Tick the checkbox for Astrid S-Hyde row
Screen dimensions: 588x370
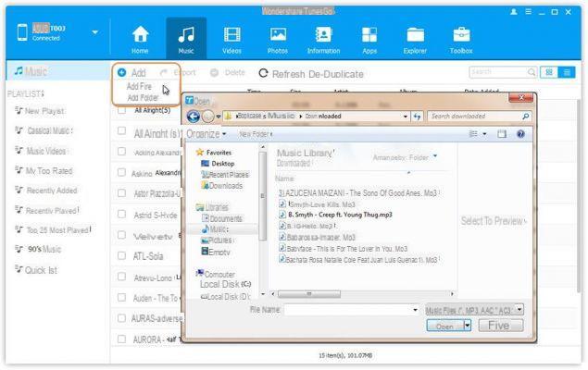click(121, 214)
